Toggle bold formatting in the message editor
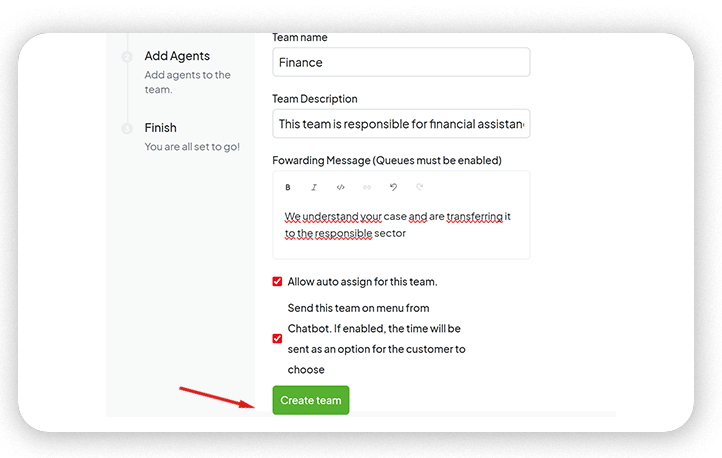 pos(288,187)
